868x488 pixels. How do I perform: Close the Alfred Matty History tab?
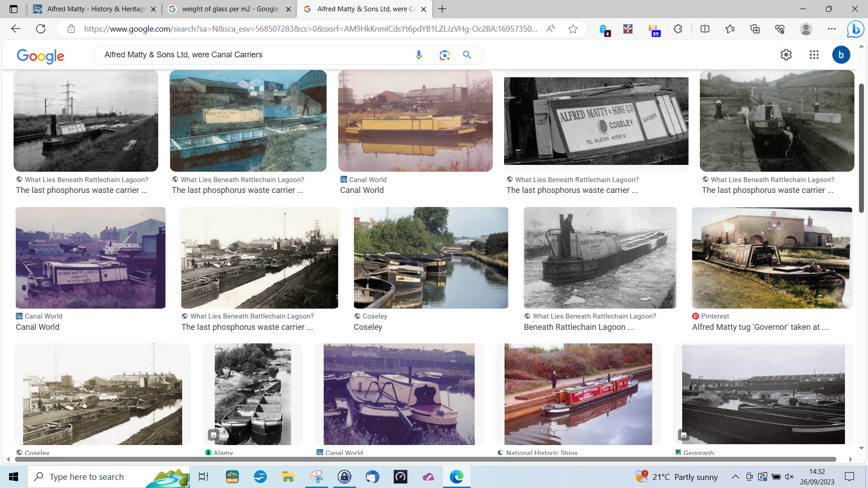point(153,9)
